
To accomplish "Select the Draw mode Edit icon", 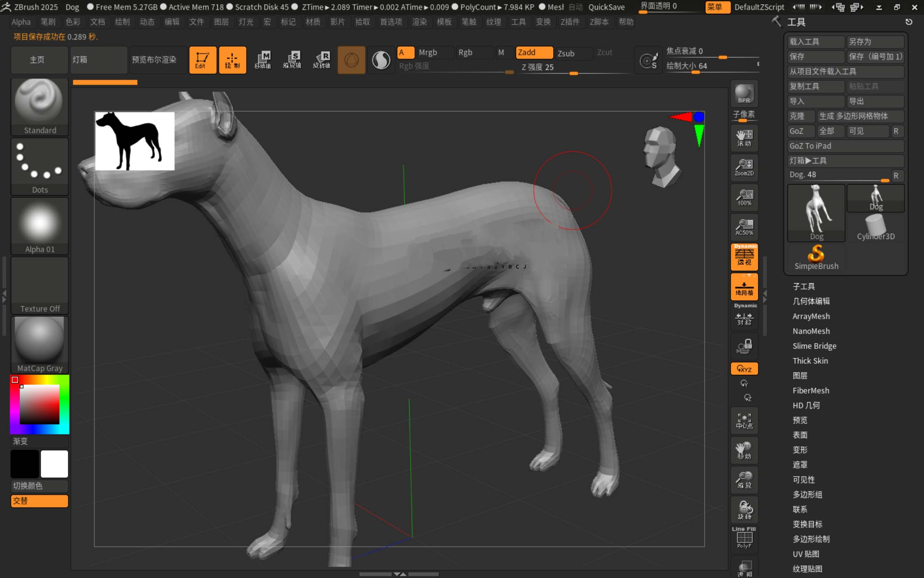I will click(x=202, y=59).
